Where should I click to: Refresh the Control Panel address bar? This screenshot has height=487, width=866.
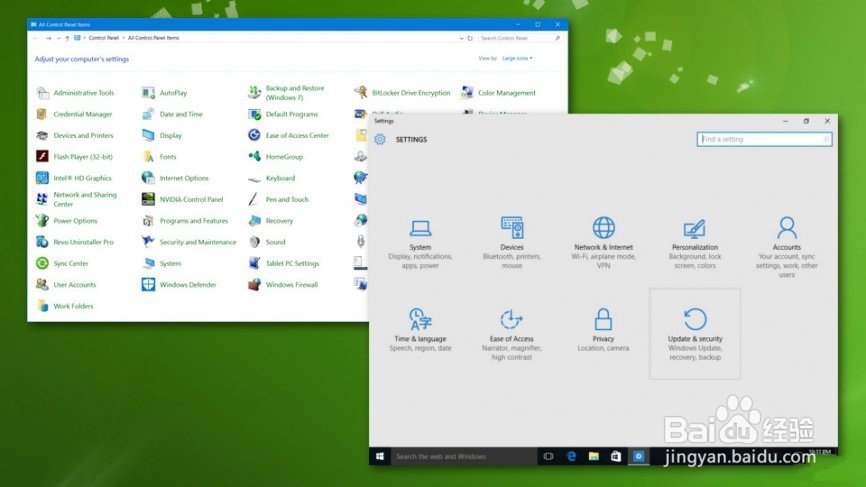pos(470,38)
